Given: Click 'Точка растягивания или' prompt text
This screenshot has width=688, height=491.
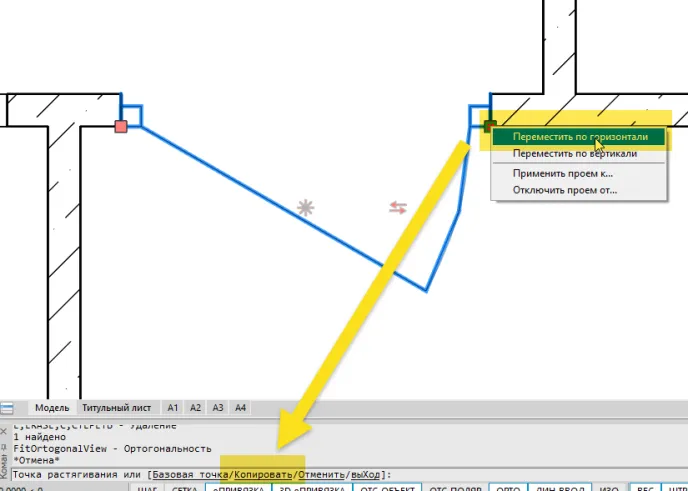Looking at the screenshot, I should point(77,475).
